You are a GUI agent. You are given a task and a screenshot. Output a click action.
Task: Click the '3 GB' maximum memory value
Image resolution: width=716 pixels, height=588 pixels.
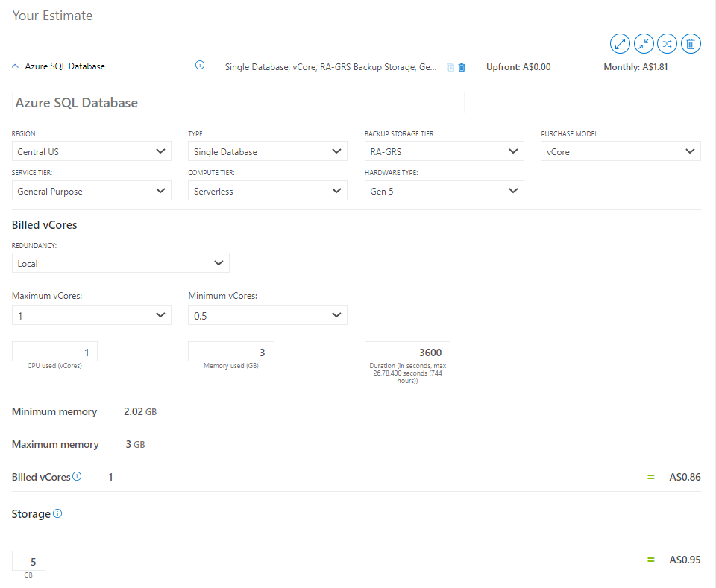pos(135,444)
